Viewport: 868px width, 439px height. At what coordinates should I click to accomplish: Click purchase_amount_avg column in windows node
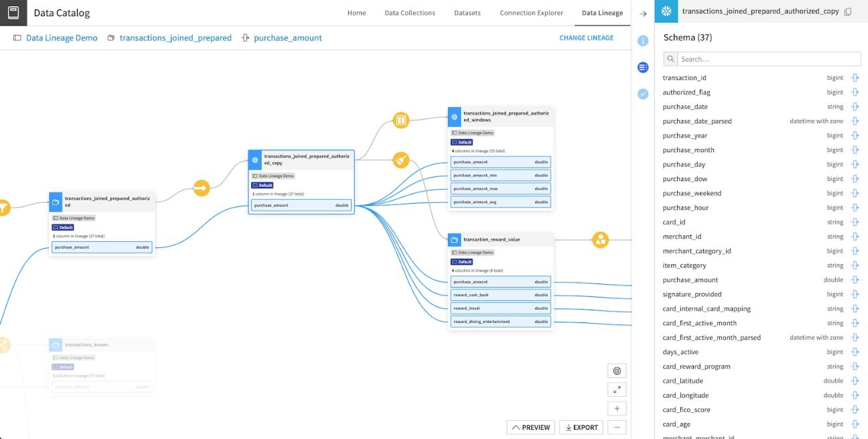coord(501,202)
